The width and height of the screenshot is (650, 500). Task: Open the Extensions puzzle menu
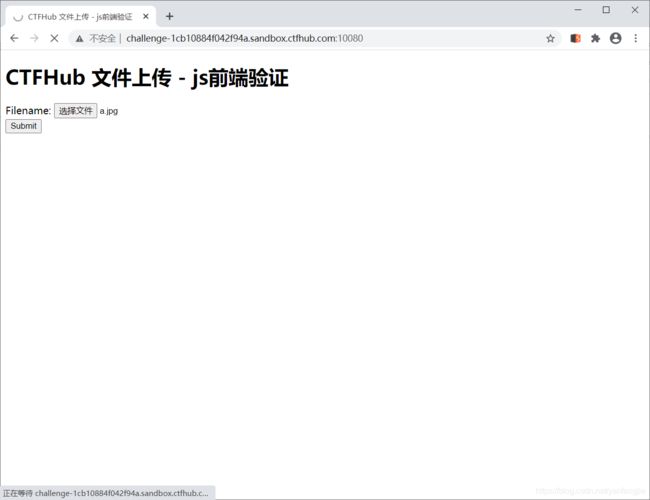pyautogui.click(x=595, y=39)
